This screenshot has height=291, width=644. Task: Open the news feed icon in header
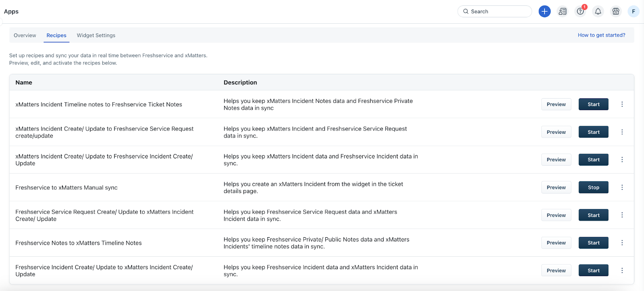point(562,11)
